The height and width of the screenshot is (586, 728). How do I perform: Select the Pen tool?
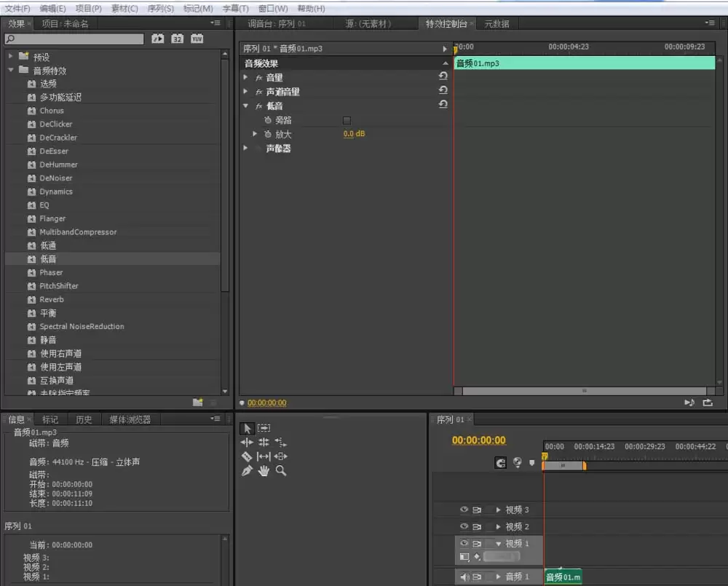(x=247, y=470)
